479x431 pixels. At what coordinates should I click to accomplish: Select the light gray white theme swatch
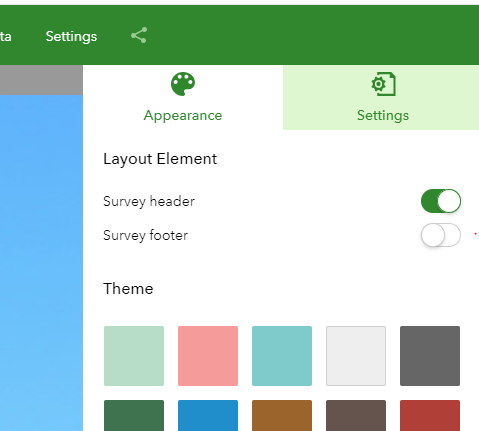coord(356,356)
